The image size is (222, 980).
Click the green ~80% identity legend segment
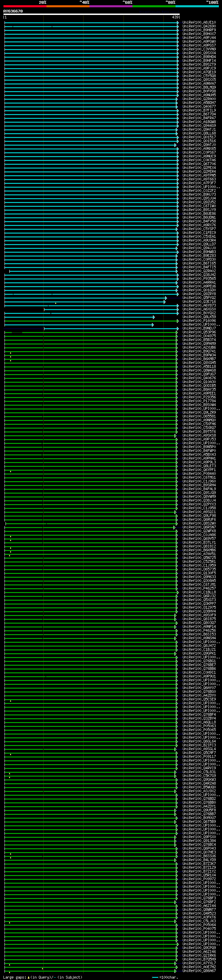pos(154,7)
